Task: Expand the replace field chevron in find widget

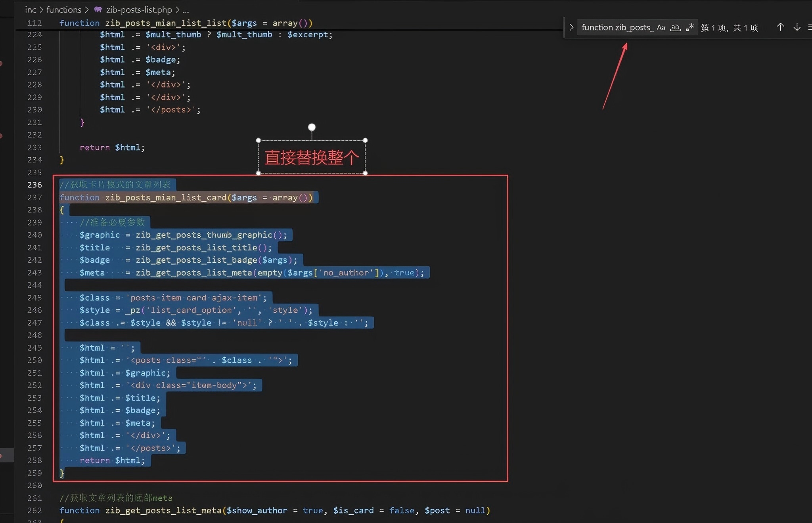Action: [571, 27]
